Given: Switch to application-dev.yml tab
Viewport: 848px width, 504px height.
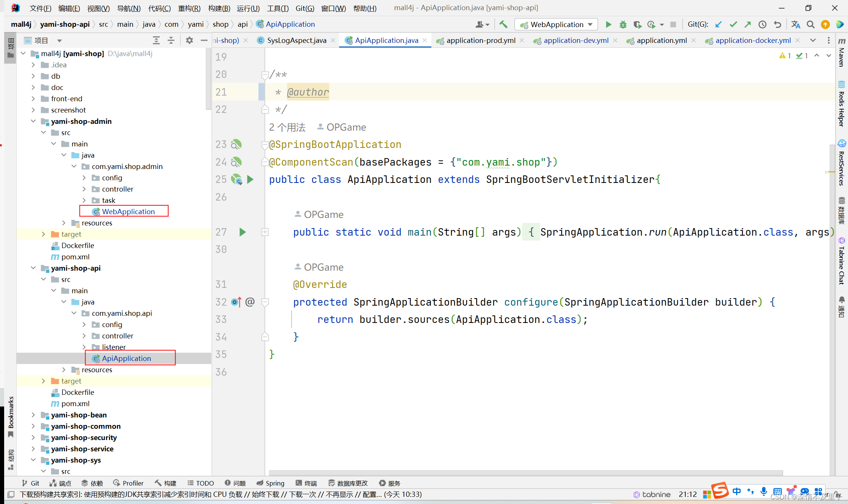Looking at the screenshot, I should pyautogui.click(x=576, y=40).
